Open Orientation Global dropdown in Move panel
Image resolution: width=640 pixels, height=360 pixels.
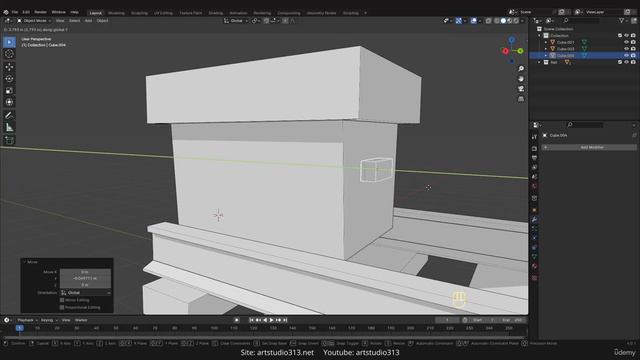[85, 293]
